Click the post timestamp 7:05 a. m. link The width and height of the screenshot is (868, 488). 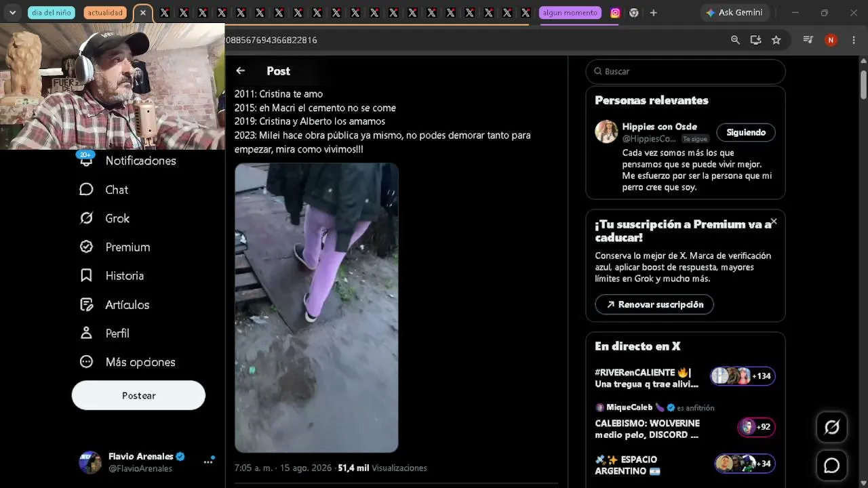(x=283, y=468)
